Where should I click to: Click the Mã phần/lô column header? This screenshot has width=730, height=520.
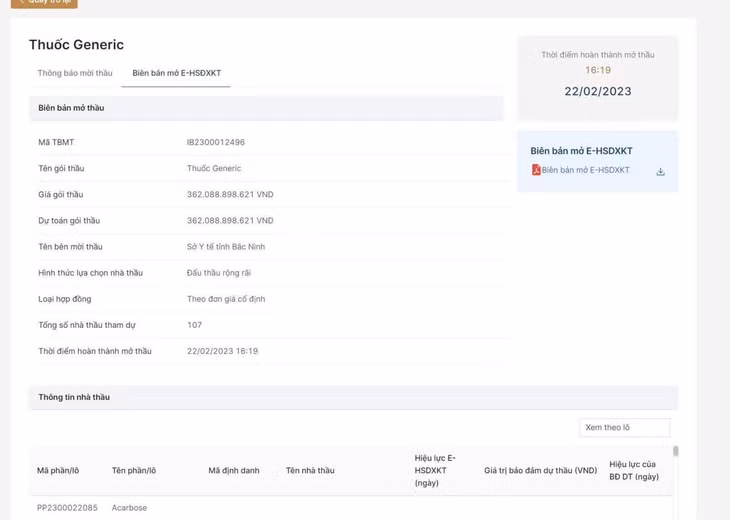58,470
